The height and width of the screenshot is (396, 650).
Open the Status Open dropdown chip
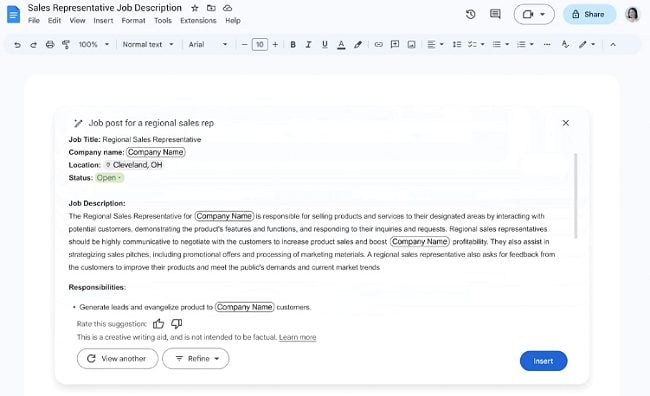coord(109,178)
